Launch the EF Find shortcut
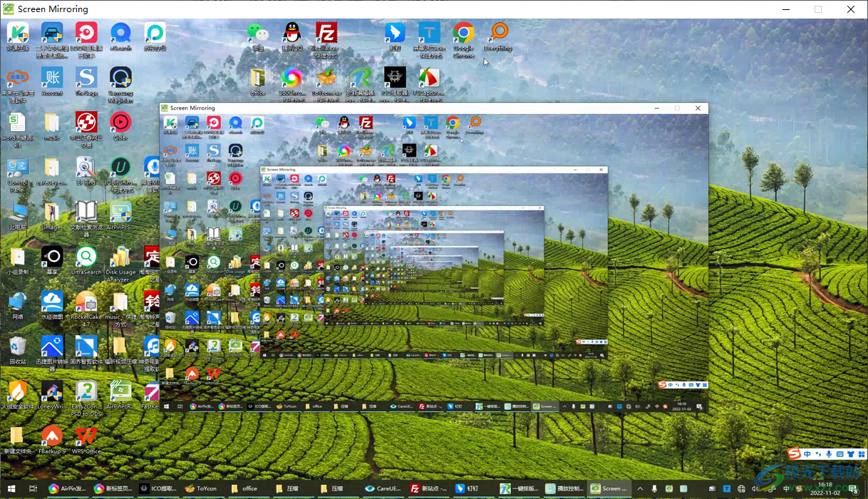 click(86, 168)
